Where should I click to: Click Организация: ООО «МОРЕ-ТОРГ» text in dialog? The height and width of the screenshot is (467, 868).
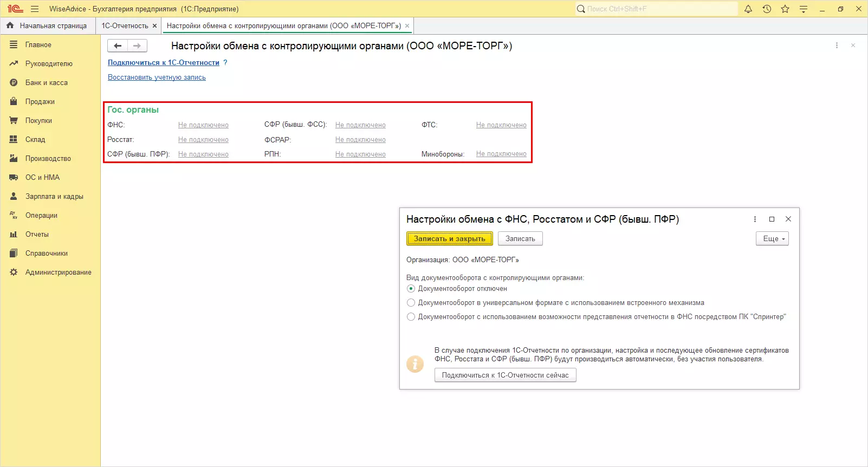click(463, 260)
